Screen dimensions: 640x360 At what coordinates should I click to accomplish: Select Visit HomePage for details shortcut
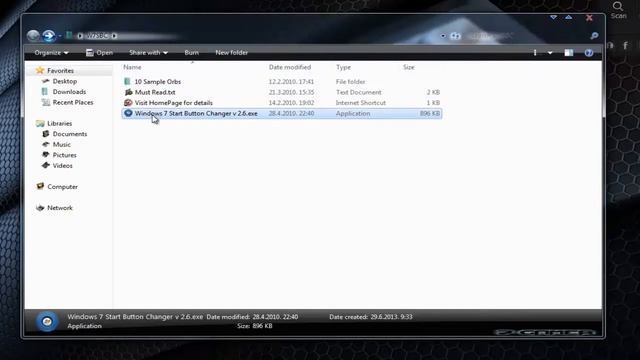[x=173, y=103]
